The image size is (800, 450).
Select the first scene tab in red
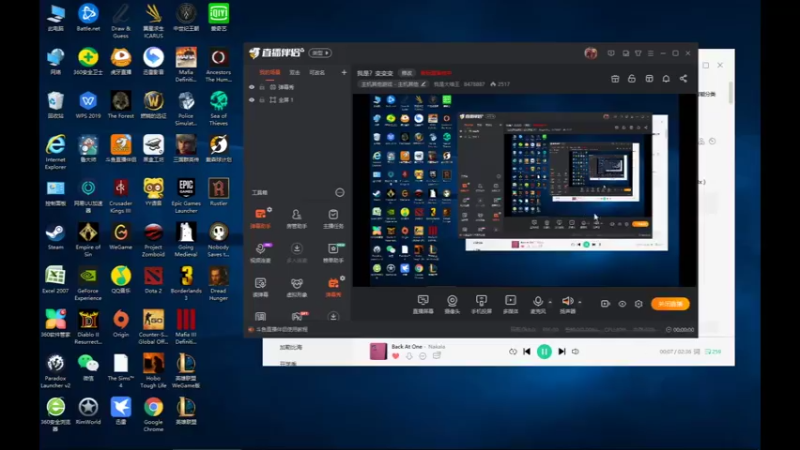(x=269, y=73)
